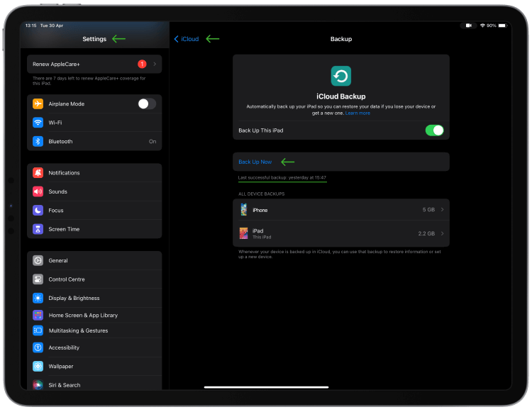This screenshot has height=412, width=532.
Task: Select Display & Brightness label
Action: (74, 298)
